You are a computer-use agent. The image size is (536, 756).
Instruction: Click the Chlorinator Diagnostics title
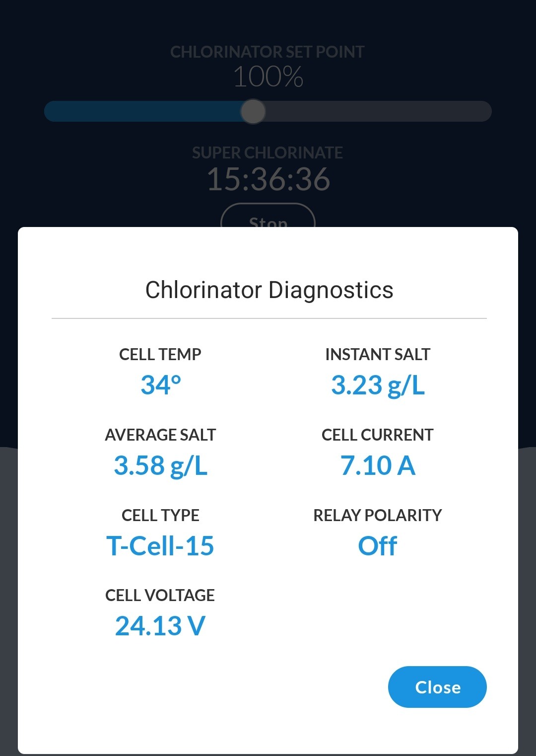(269, 290)
